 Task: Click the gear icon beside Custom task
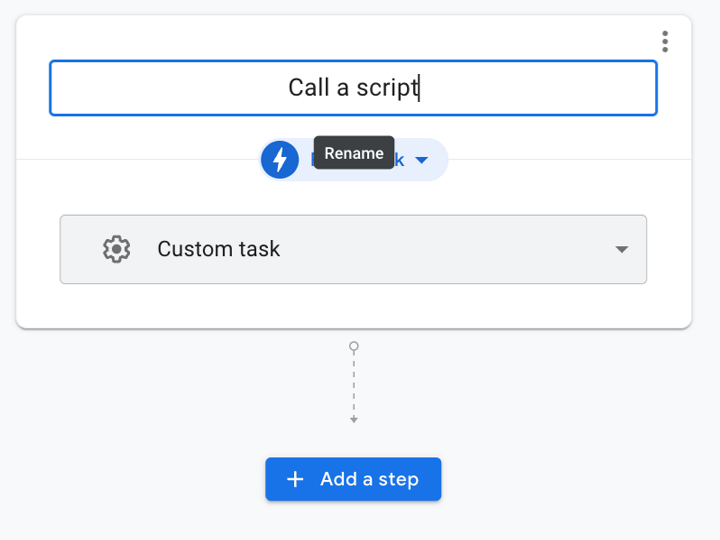click(117, 249)
